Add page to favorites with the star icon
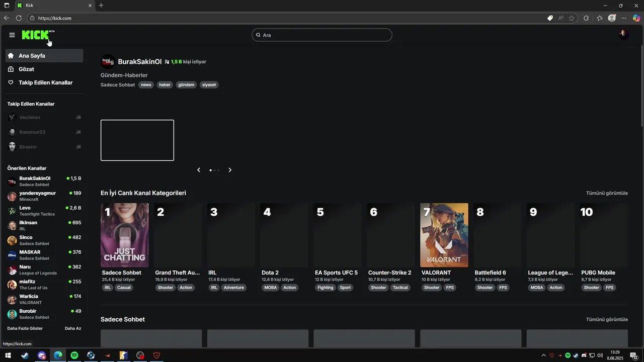The image size is (644, 362). 572,18
